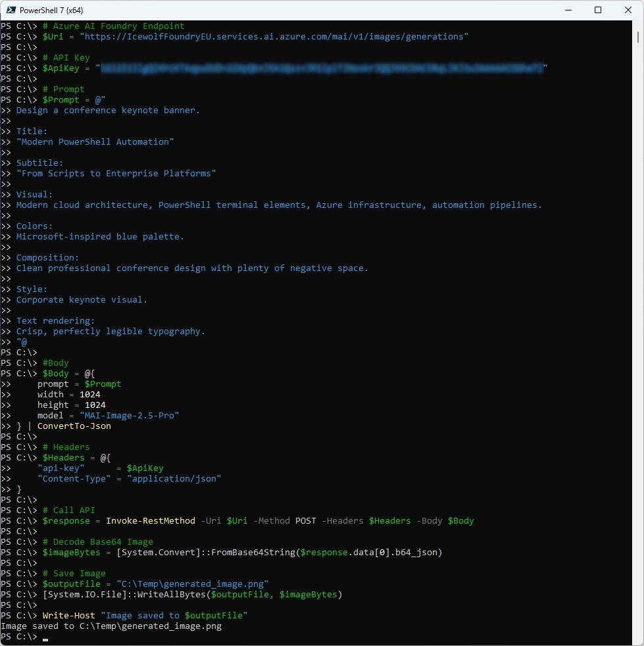The height and width of the screenshot is (646, 644).
Task: Click the PowerShell icon in the title bar
Action: point(11,10)
